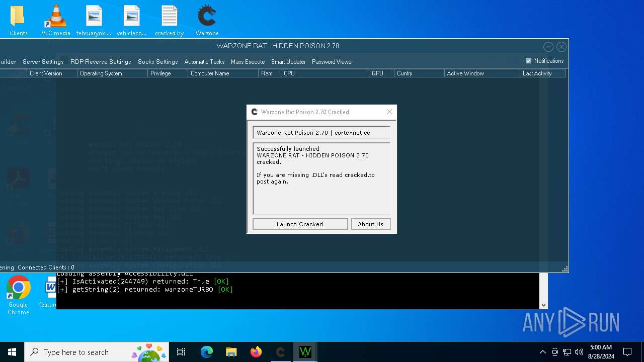The width and height of the screenshot is (644, 362).
Task: Sort by the Ram column header
Action: tap(270, 73)
